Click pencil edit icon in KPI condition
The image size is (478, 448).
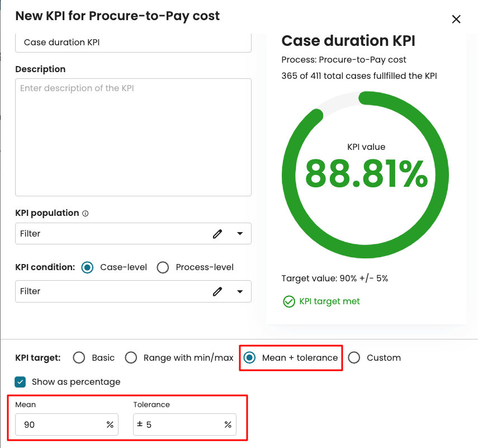(217, 291)
